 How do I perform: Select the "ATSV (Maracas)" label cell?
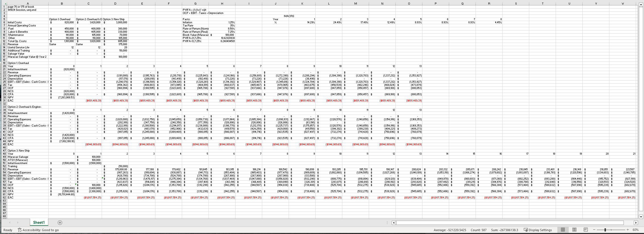28,160
